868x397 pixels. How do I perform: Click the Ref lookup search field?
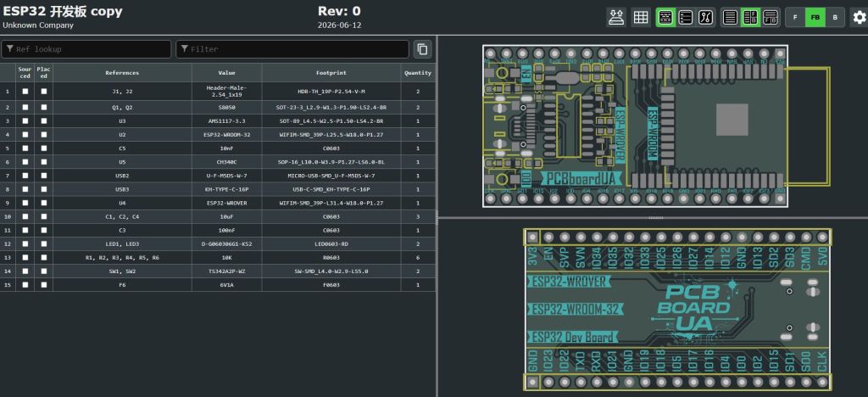pos(86,49)
